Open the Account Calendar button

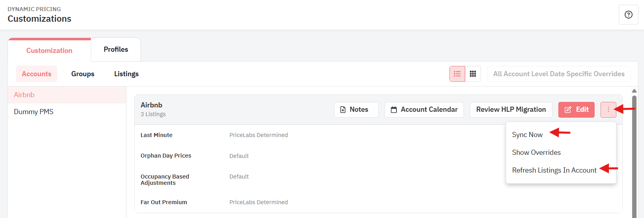(x=424, y=109)
